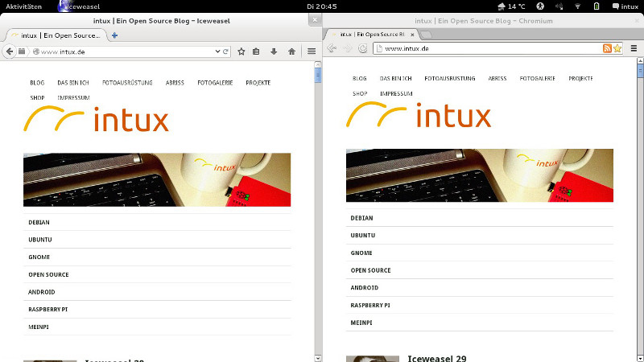Open SHOP in Iceweasel
Viewport: 644px width, 362px height.
coord(37,97)
